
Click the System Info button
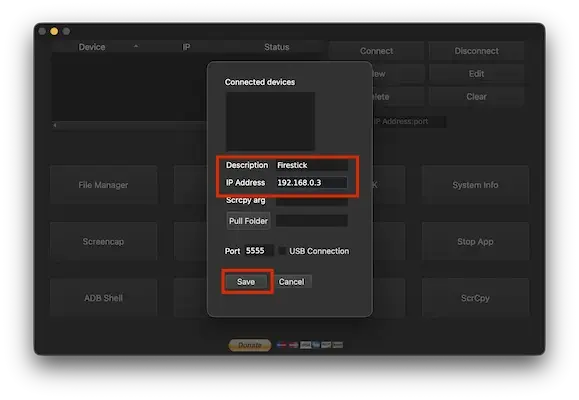(475, 185)
